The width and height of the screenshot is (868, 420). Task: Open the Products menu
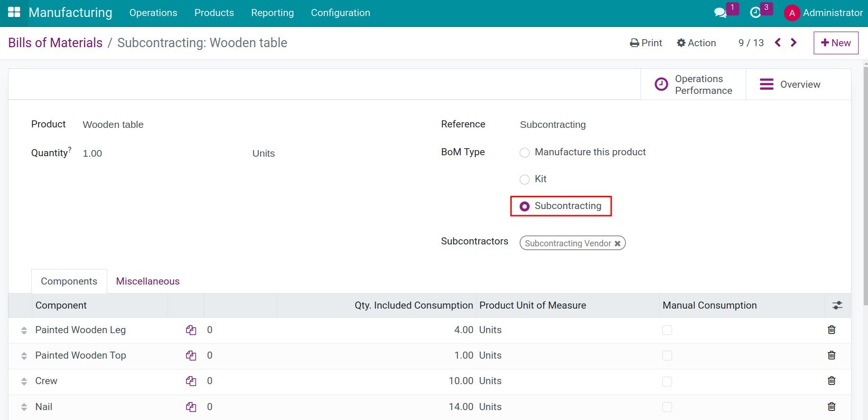(214, 13)
